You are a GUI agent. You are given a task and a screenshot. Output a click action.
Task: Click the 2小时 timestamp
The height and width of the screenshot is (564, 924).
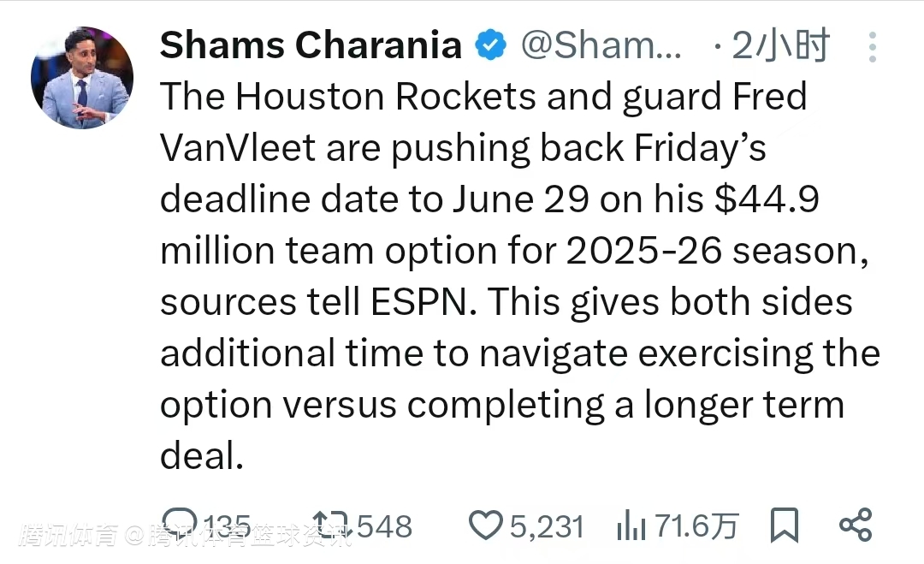780,45
